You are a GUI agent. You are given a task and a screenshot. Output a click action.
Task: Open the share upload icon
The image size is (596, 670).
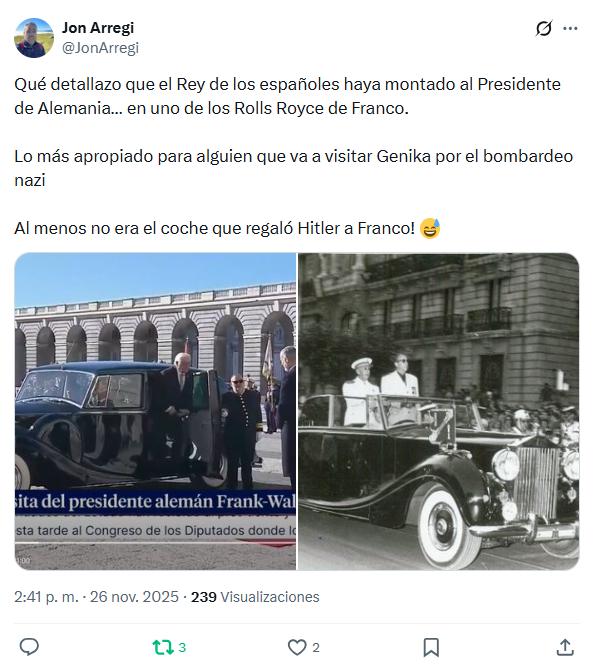[565, 647]
